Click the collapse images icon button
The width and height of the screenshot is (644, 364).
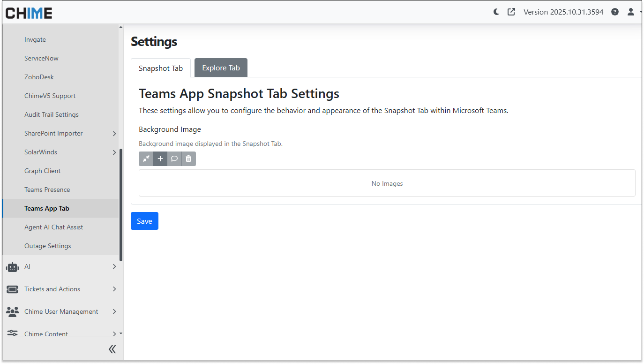pyautogui.click(x=146, y=159)
